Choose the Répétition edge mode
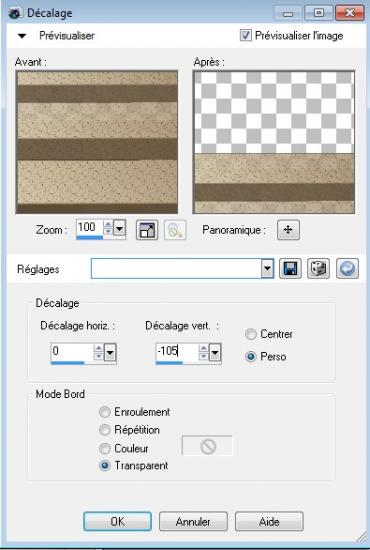 pos(105,430)
